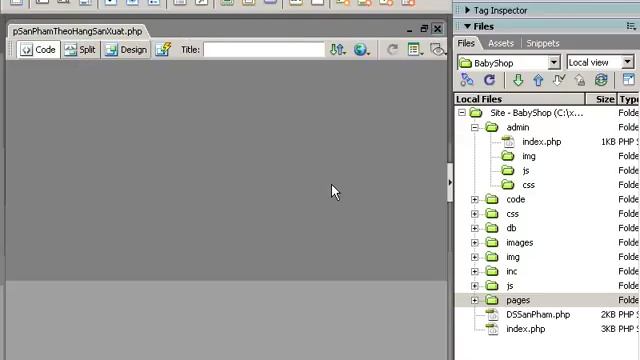Refresh the Files panel list
The width and height of the screenshot is (640, 360).
tap(489, 80)
